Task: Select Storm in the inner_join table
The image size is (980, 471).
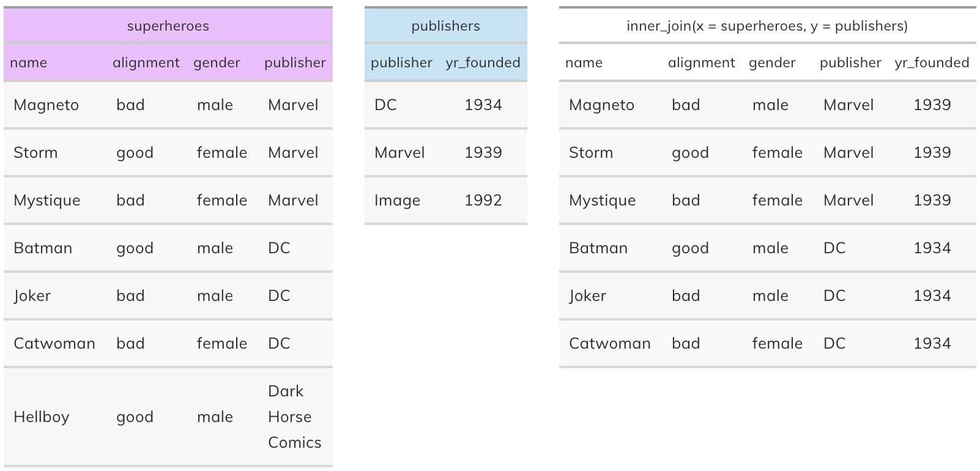Action: (591, 153)
